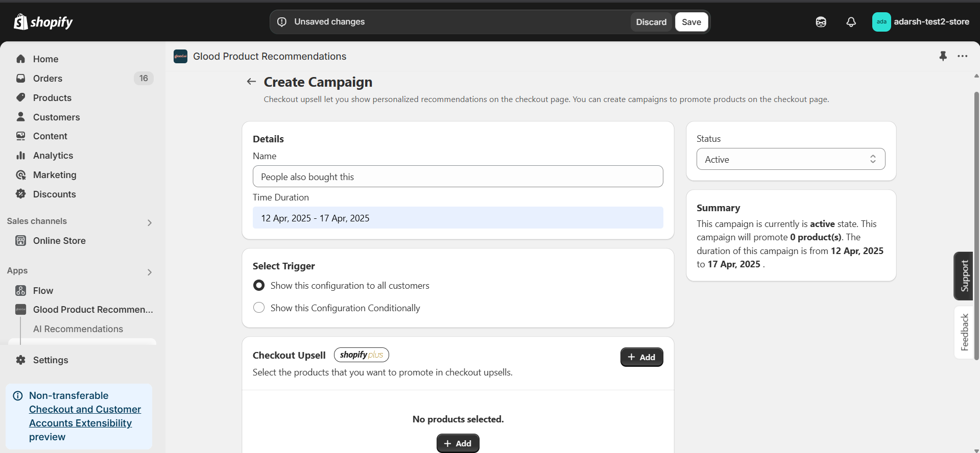Go to Analytics in the sidebar
The width and height of the screenshot is (980, 453).
click(53, 156)
